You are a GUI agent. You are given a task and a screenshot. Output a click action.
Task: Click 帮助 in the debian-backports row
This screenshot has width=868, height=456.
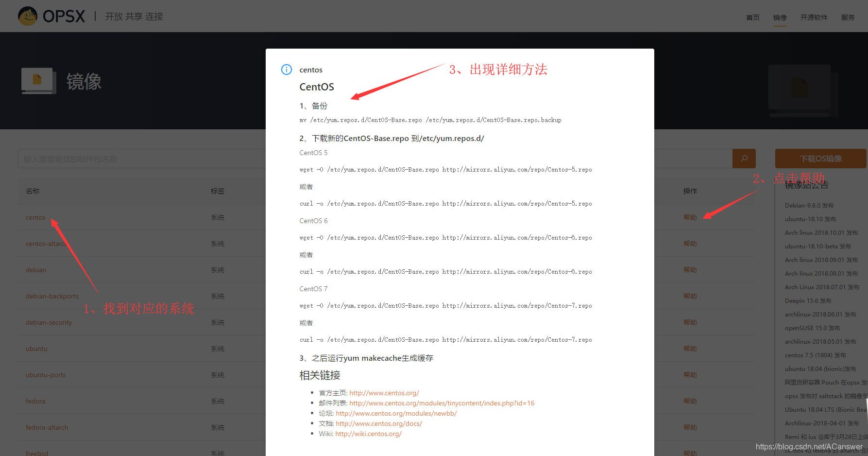tap(690, 296)
